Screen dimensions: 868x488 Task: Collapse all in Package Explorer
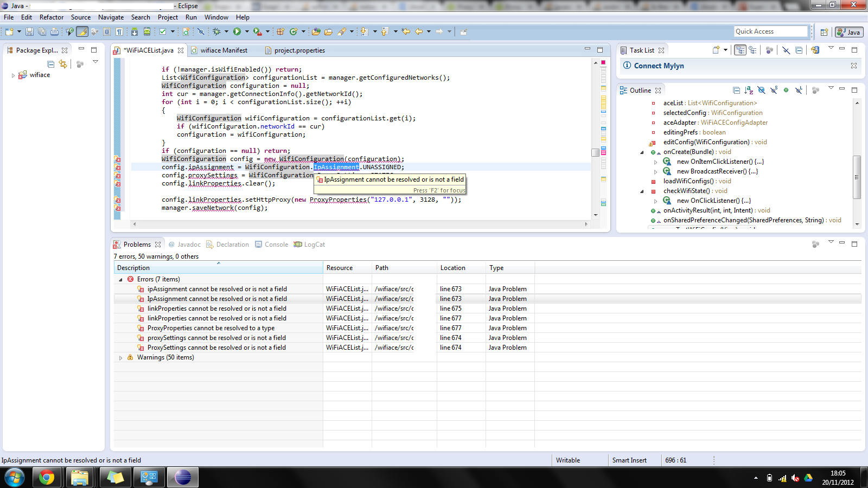tap(51, 64)
